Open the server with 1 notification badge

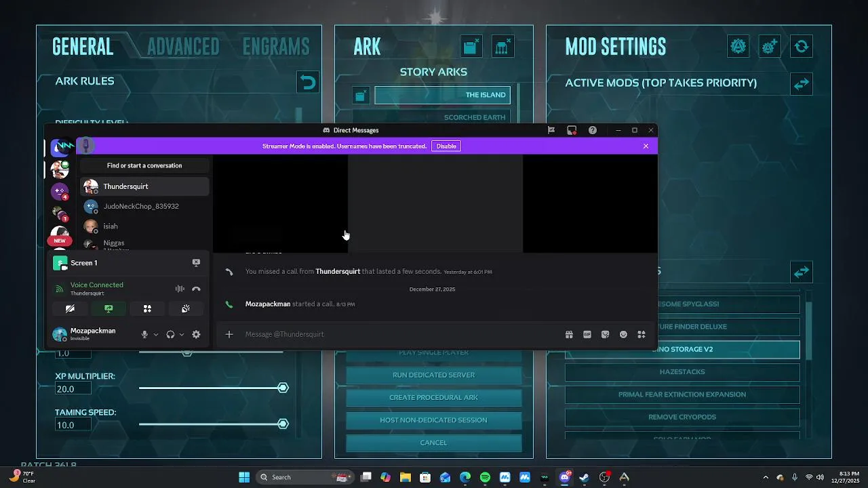[x=60, y=214]
